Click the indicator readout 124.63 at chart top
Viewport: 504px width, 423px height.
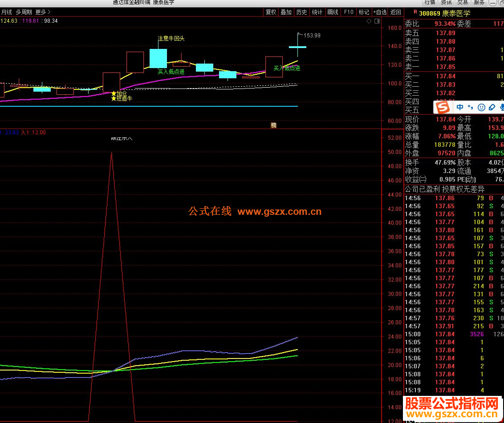coord(9,21)
